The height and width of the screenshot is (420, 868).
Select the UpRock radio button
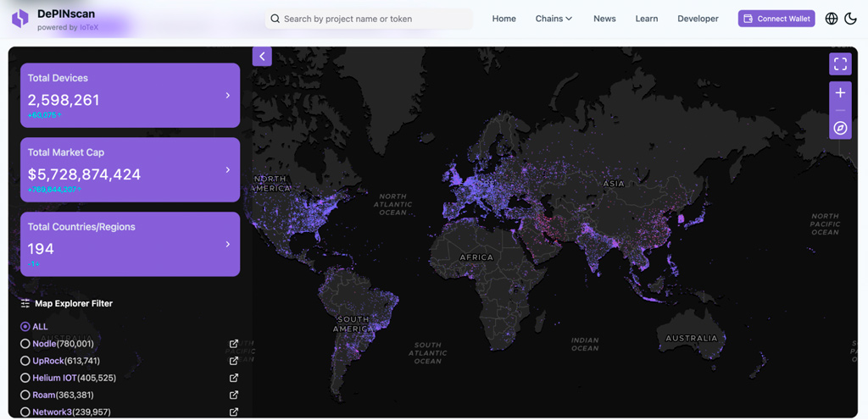[x=25, y=361]
